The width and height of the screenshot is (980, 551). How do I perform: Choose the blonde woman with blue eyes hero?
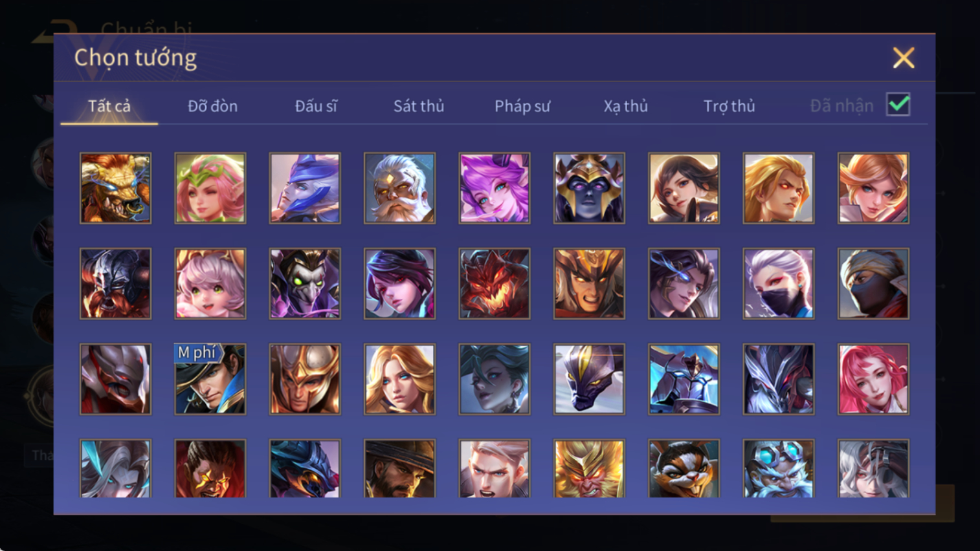[x=399, y=379]
